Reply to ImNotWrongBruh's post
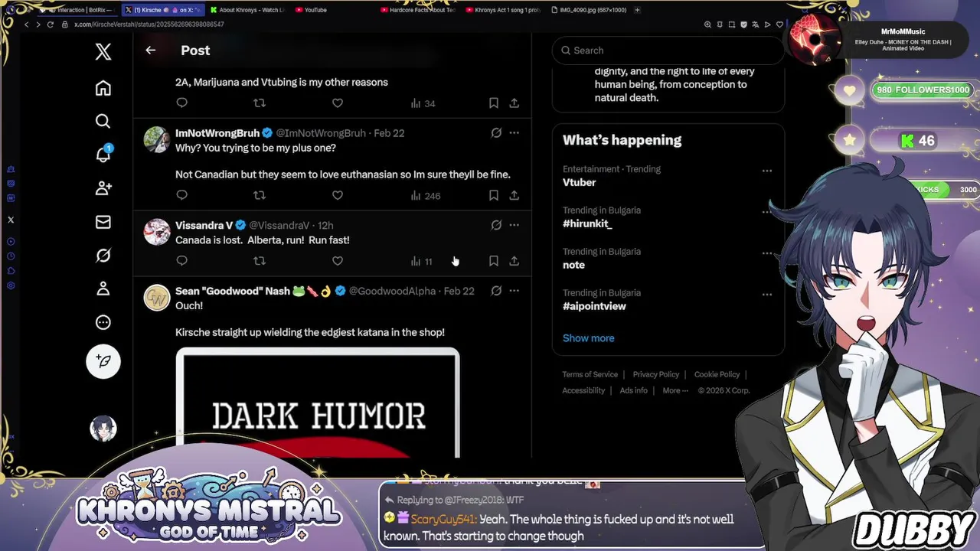Screen dimensions: 980x551 [182, 195]
